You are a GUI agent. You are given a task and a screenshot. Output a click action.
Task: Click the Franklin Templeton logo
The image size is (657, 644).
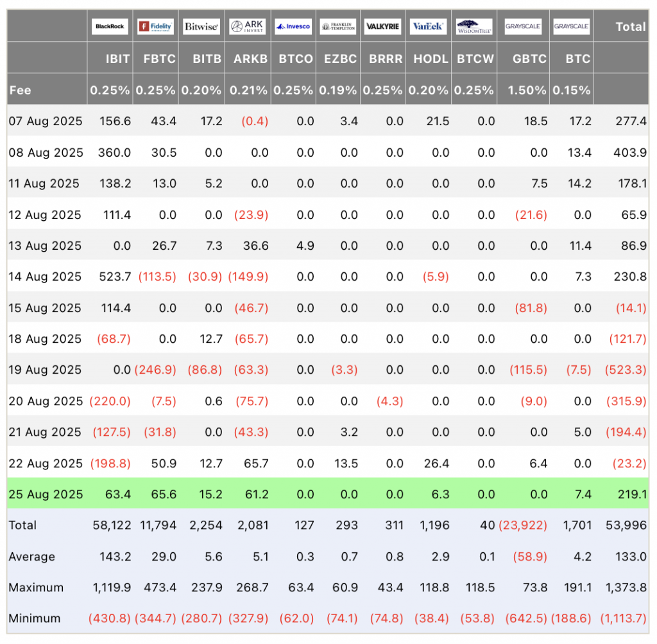(x=338, y=26)
